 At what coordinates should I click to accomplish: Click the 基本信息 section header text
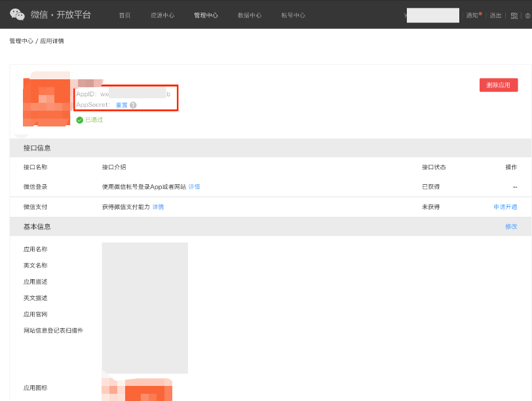37,227
